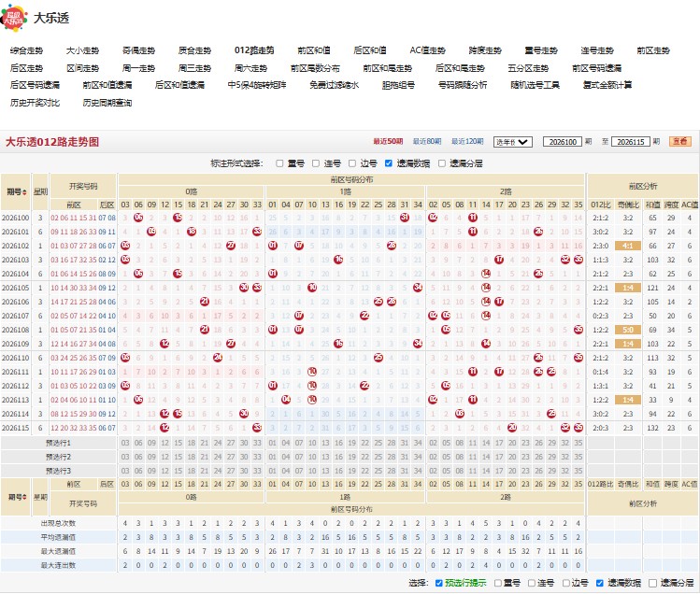Open the 大小走势 menu item
The image size is (700, 594).
coord(82,50)
